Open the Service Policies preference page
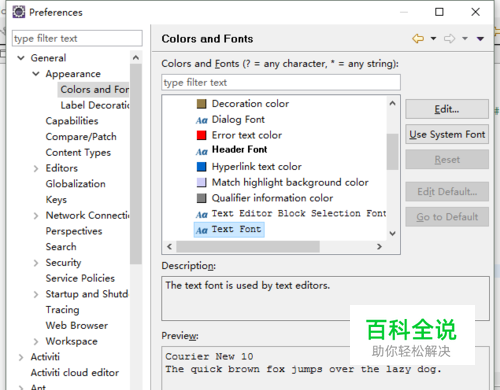Screen dimensions: 500x390 tap(80, 278)
